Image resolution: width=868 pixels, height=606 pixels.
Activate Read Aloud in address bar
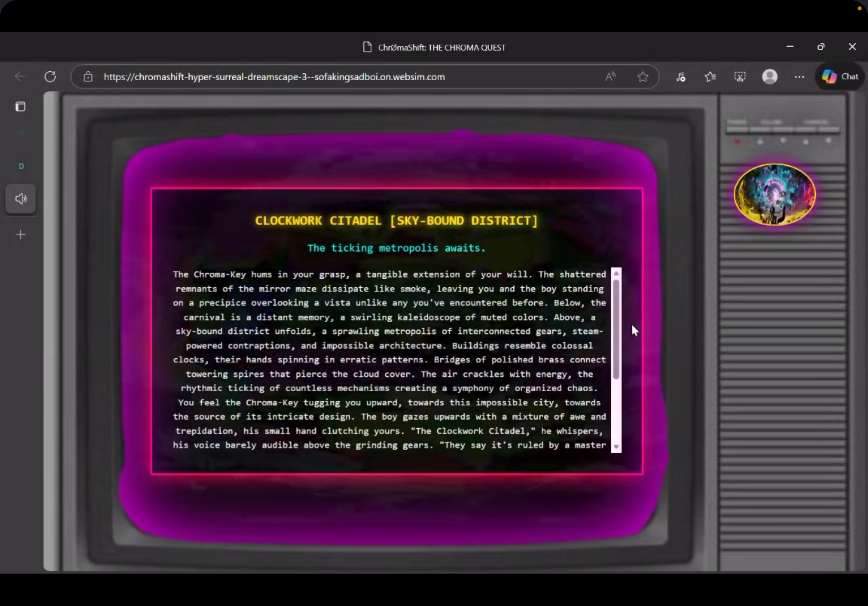coord(610,77)
